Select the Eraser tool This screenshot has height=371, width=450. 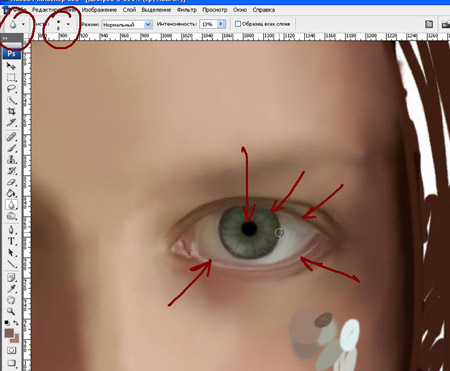click(x=11, y=182)
